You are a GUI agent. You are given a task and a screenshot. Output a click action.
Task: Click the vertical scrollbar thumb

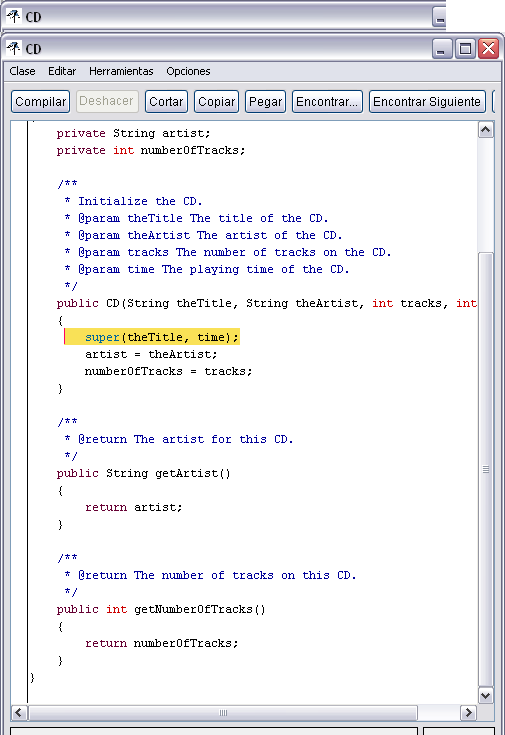(485, 469)
